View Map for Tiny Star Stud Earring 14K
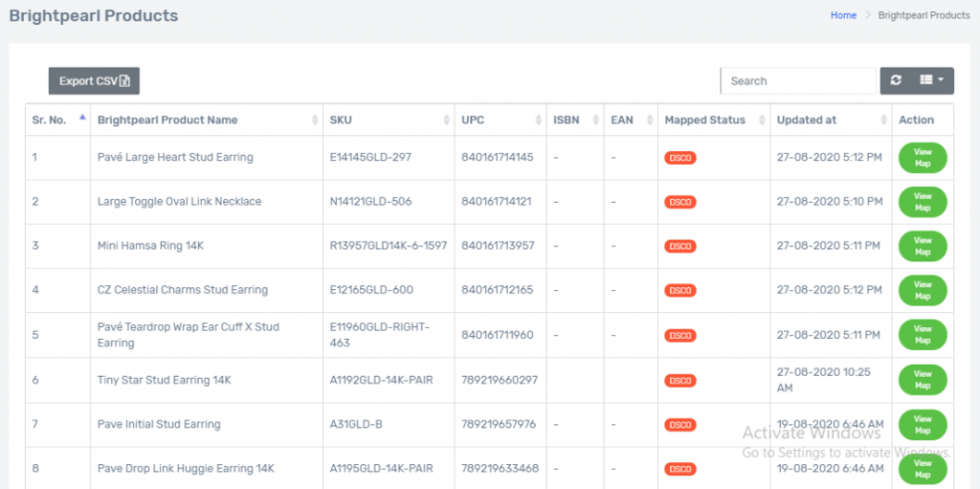 (923, 380)
